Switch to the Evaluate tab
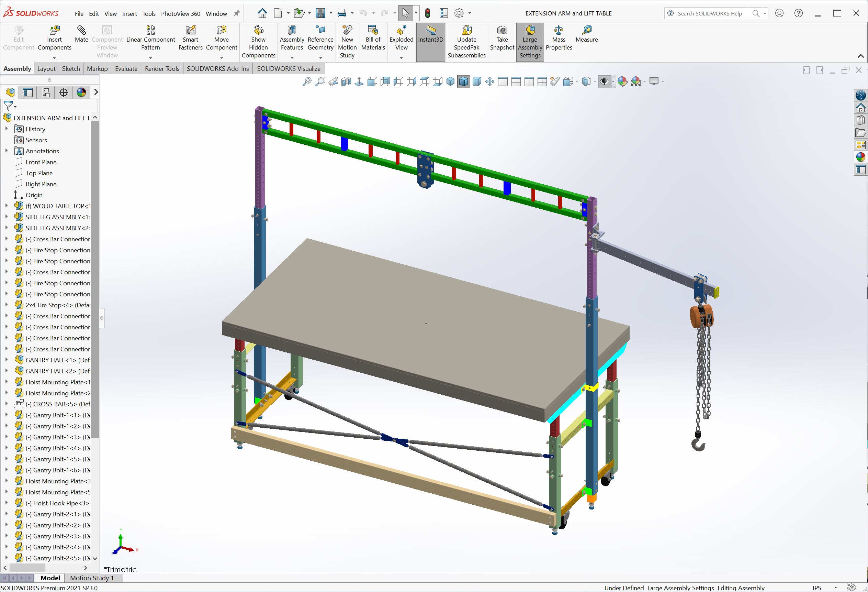The width and height of the screenshot is (868, 592). coord(126,68)
